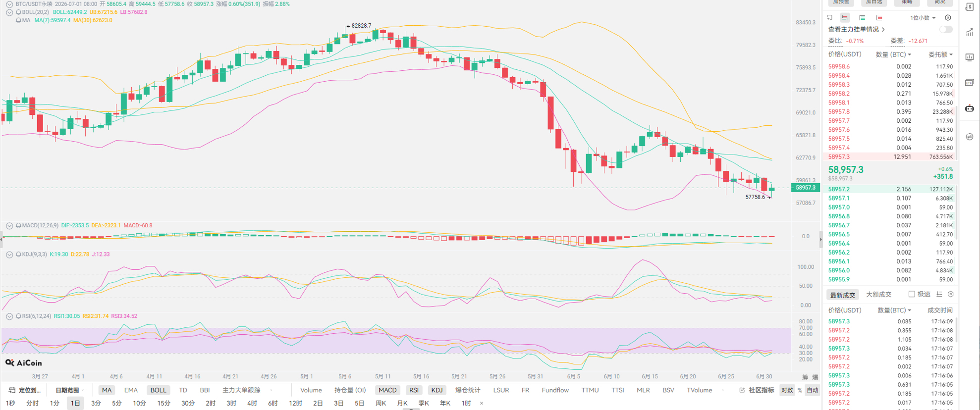Open order book settings hexagon icon
Screen dimensions: 980x410
(948, 18)
